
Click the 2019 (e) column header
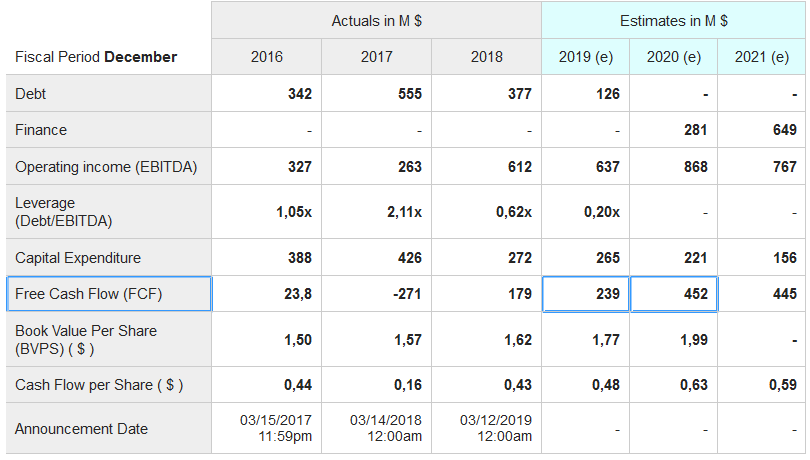point(586,57)
